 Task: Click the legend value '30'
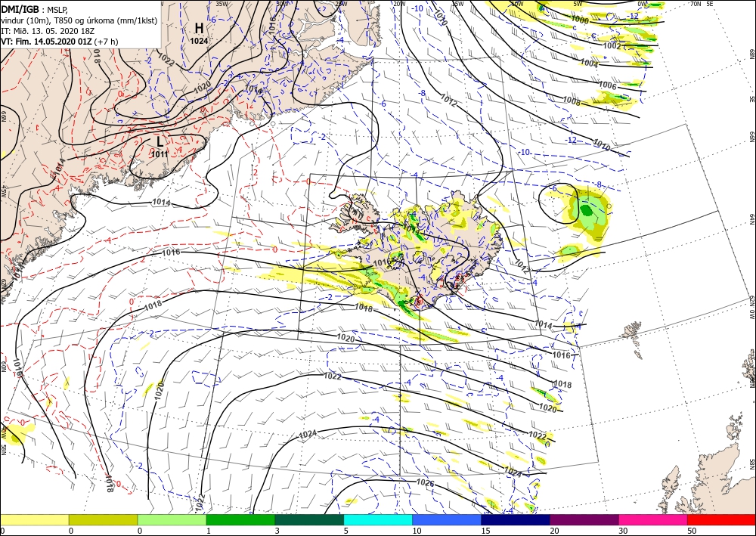point(622,531)
